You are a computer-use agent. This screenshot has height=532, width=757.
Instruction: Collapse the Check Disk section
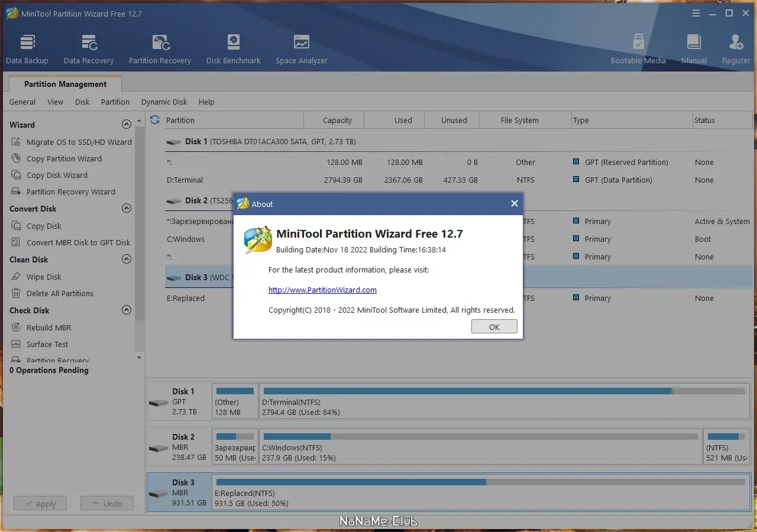[x=126, y=310]
